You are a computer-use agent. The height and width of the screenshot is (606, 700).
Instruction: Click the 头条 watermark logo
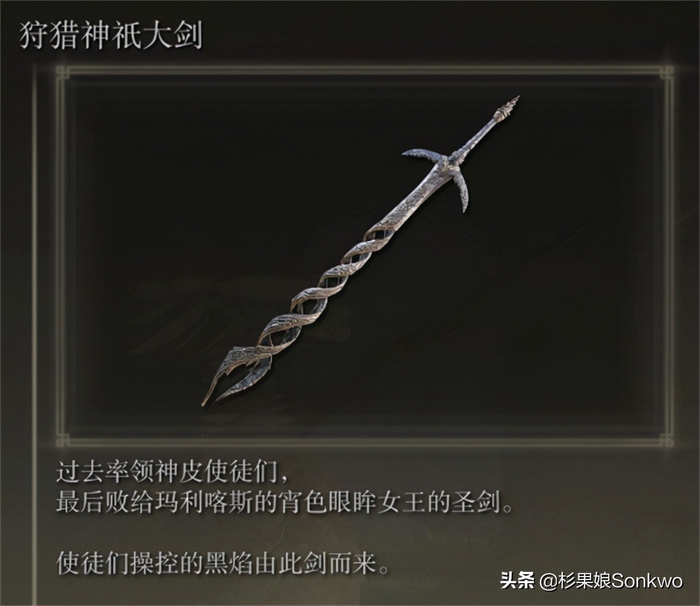pos(517,581)
